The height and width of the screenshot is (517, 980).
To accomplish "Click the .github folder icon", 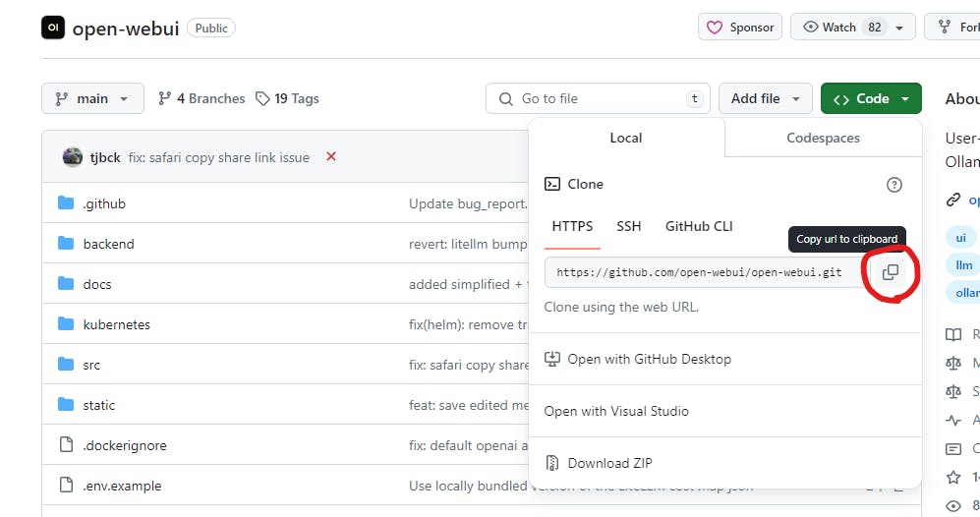I will click(x=66, y=203).
